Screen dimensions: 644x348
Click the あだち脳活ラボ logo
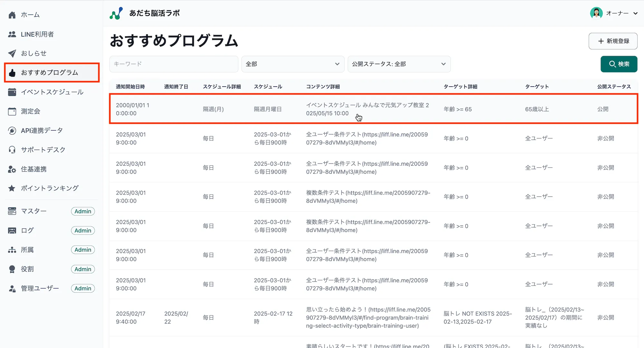[144, 13]
